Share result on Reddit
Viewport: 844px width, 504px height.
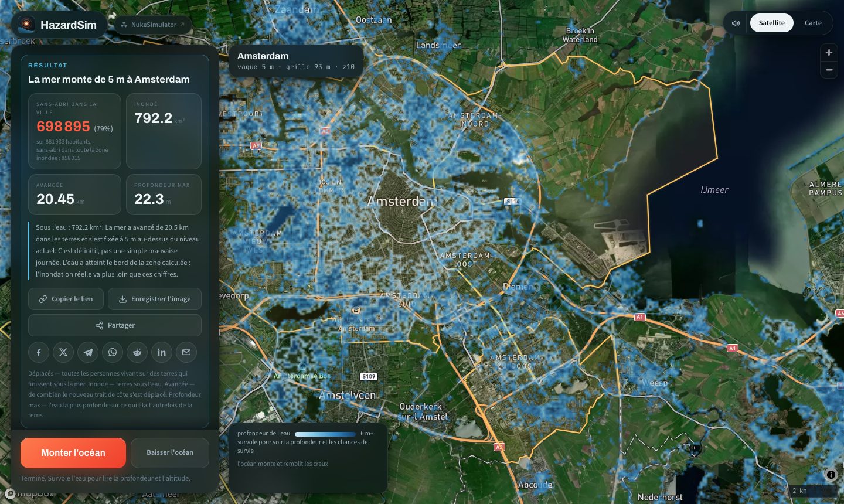pos(137,352)
